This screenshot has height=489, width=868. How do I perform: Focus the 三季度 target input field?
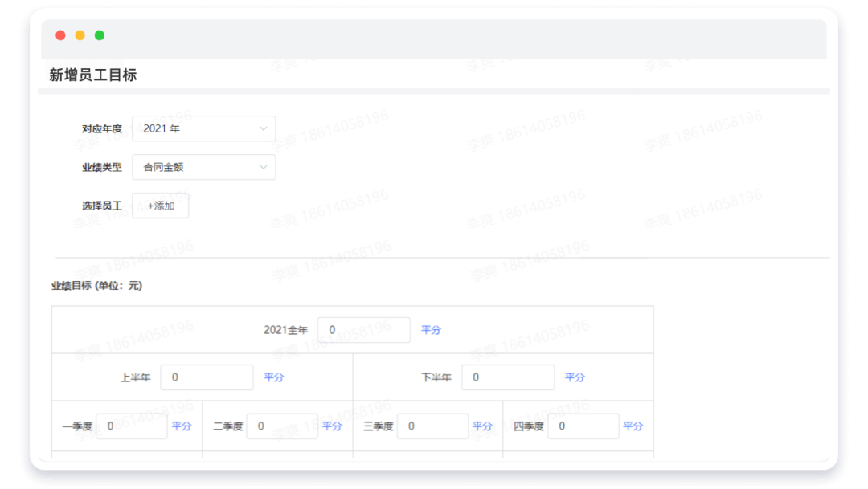click(x=433, y=426)
